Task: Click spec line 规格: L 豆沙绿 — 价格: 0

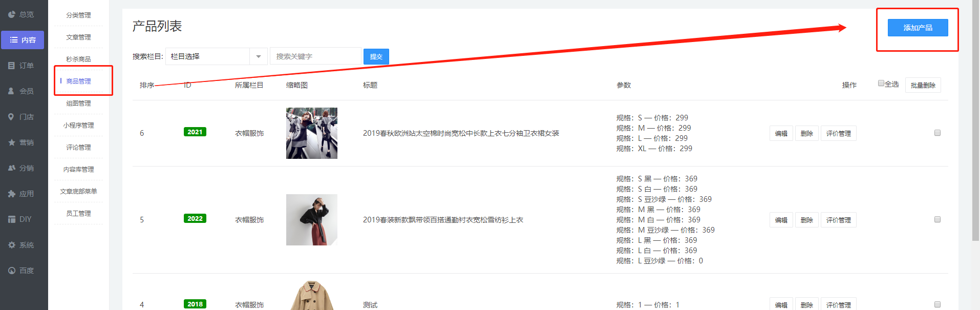Action: point(659,261)
